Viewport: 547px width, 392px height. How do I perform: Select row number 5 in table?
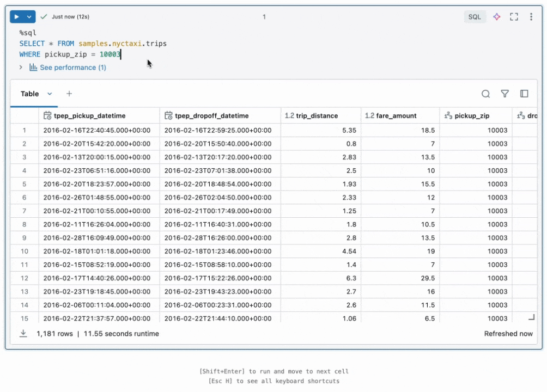click(24, 184)
